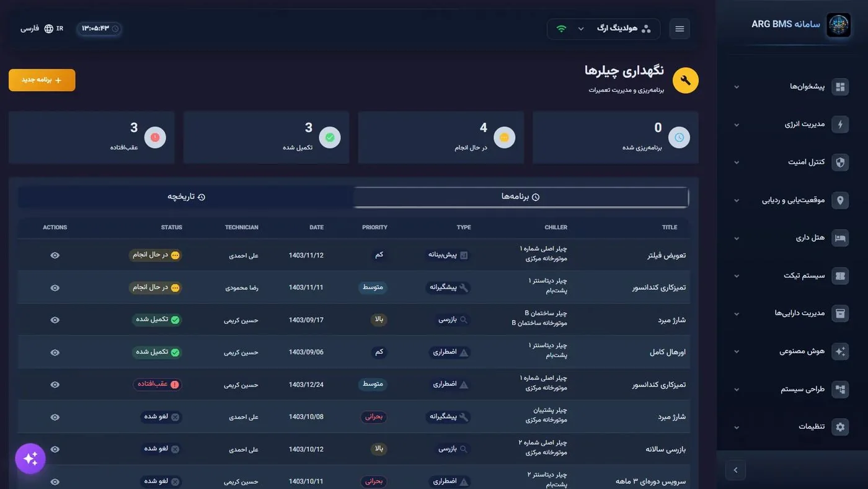
Task: Switch to the تاریخچه tab
Action: click(186, 197)
